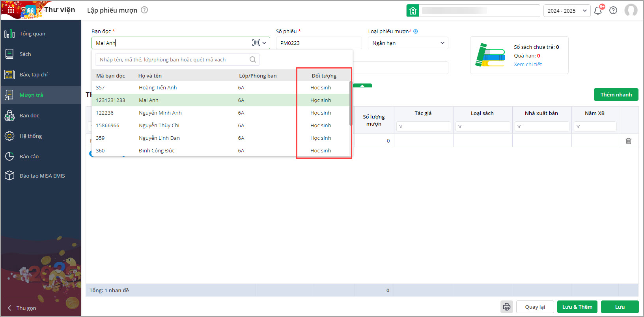The width and height of the screenshot is (644, 317).
Task: Open the Ngắn hạn loan type dropdown
Action: pyautogui.click(x=408, y=43)
